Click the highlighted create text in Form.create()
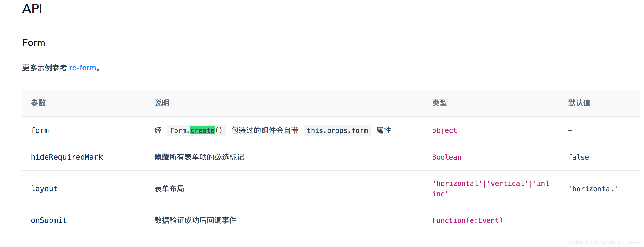The height and width of the screenshot is (247, 644). pyautogui.click(x=202, y=130)
